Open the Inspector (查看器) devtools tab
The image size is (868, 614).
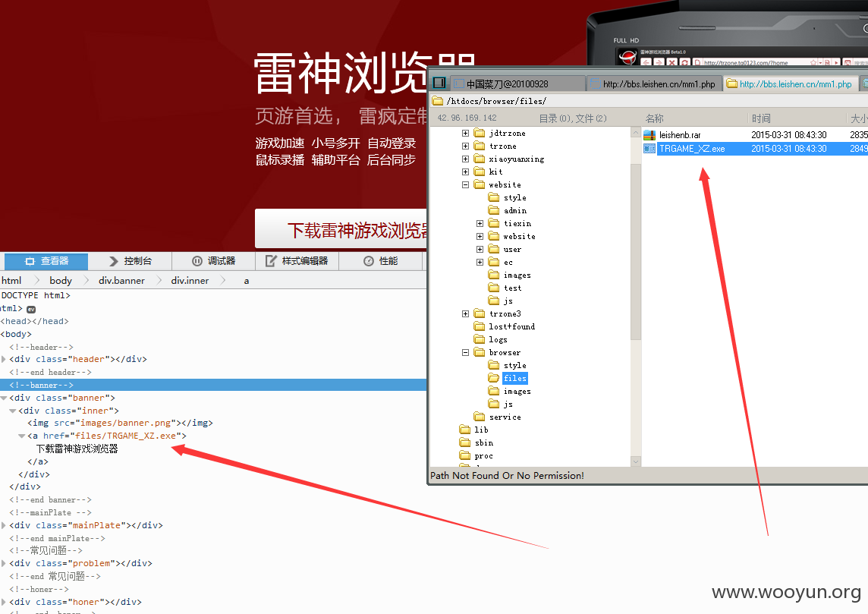[x=46, y=261]
